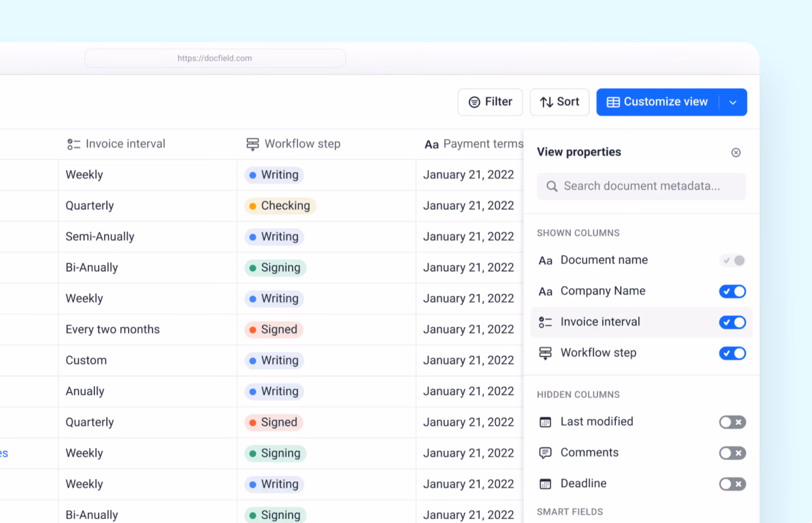The height and width of the screenshot is (523, 812).
Task: Turn off the Invoice interval toggle
Action: pos(733,322)
